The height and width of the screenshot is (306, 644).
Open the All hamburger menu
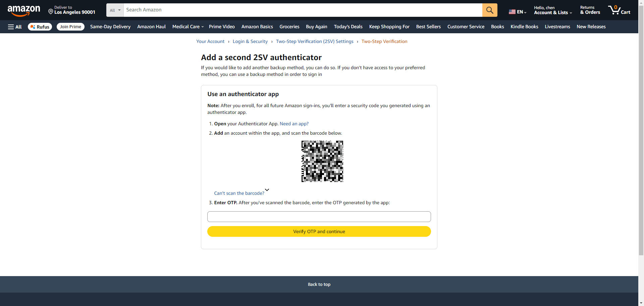coord(15,27)
